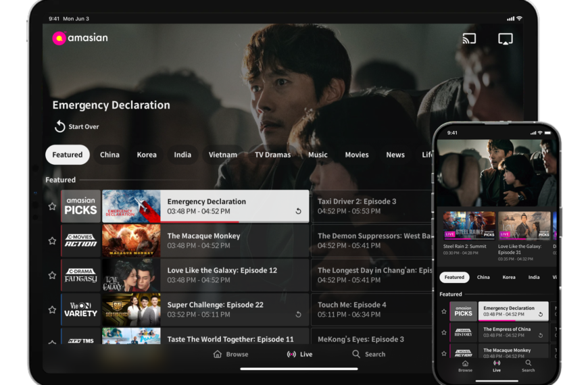The height and width of the screenshot is (385, 588).
Task: Favorite the C-Drama HISTORY channel on the phone
Action: 444,332
